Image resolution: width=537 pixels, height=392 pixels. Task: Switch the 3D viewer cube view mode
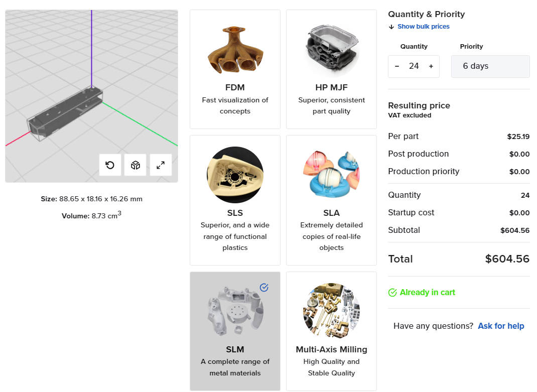pyautogui.click(x=136, y=165)
